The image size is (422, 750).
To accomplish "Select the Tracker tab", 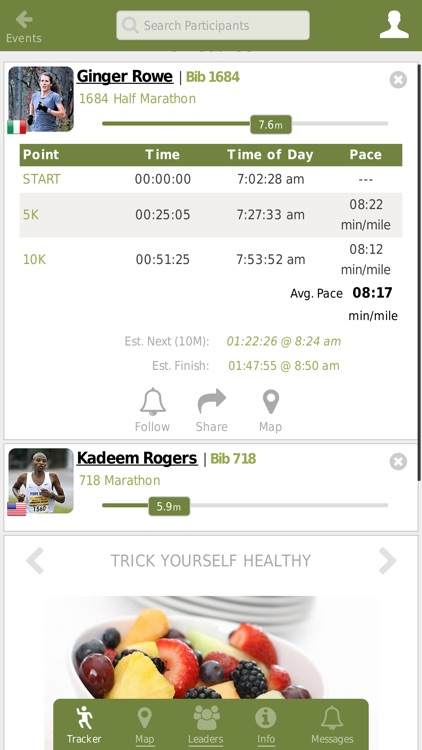I will click(84, 725).
